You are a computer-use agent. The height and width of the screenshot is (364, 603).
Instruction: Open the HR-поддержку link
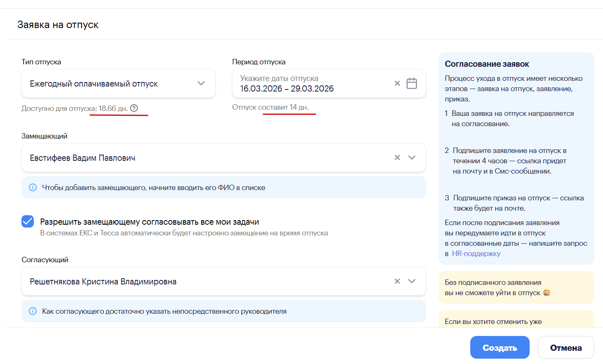tap(476, 254)
